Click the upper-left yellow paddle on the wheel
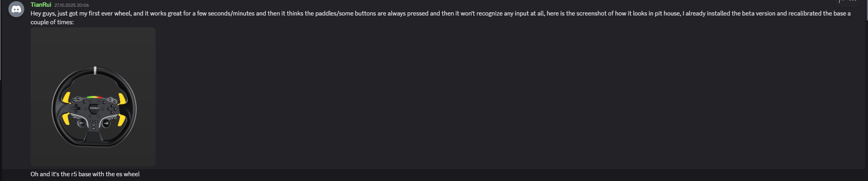This screenshot has height=181, width=868. click(x=66, y=97)
